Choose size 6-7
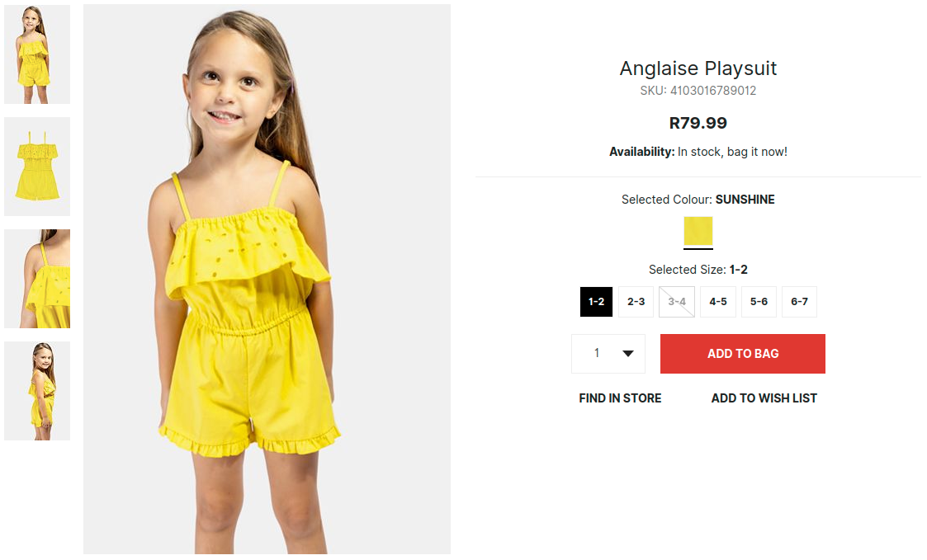 coord(799,302)
